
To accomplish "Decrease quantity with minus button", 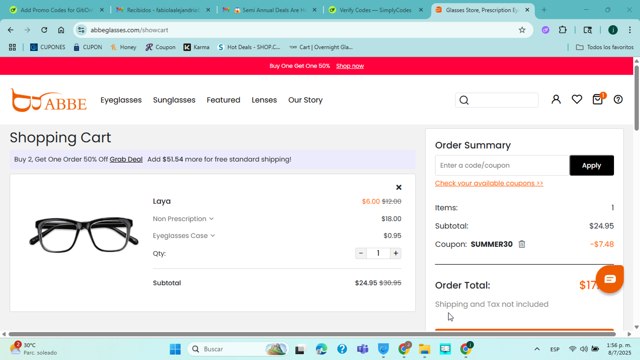I will click(x=361, y=253).
